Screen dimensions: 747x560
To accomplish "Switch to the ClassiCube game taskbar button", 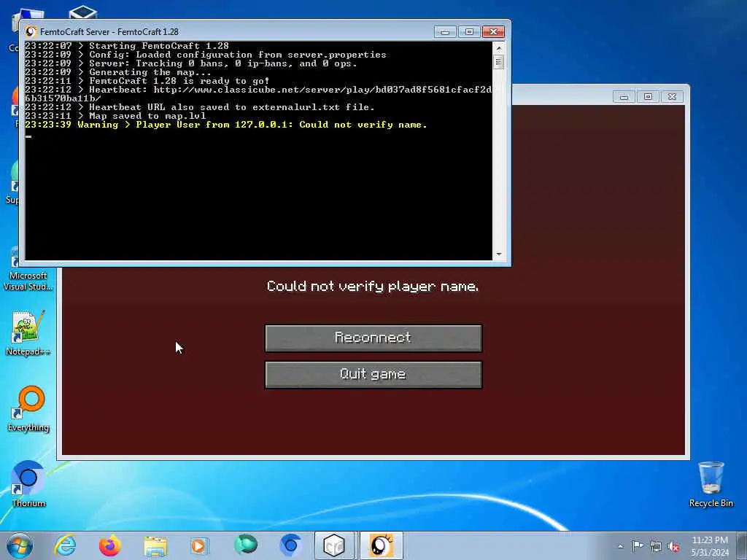I will pos(335,545).
